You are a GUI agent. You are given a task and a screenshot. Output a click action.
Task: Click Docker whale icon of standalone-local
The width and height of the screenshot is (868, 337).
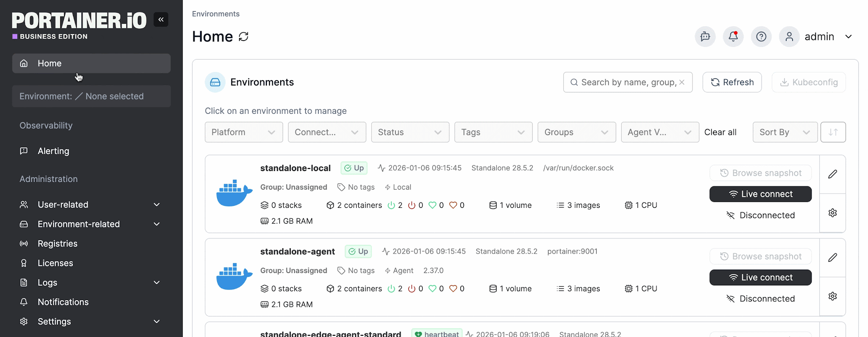tap(234, 193)
